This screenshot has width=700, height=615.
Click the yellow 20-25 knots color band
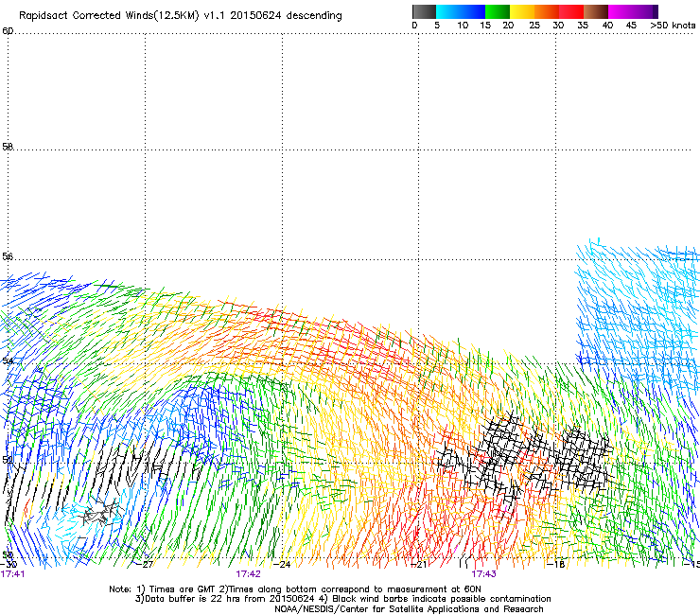point(522,11)
